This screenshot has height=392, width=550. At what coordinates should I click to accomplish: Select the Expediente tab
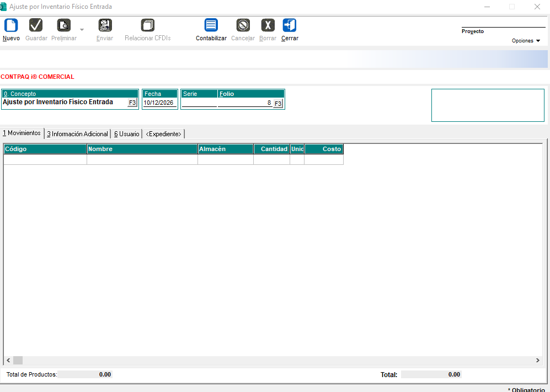pos(163,134)
